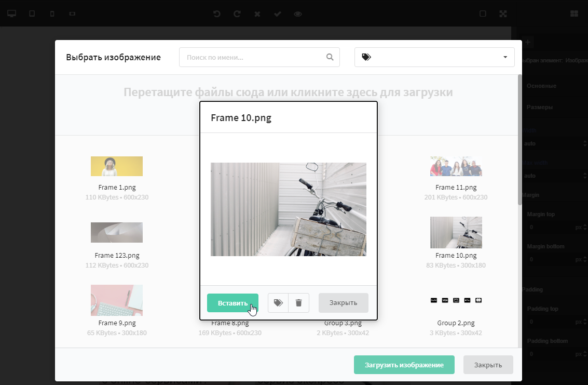Click the Group 3.png file name
This screenshot has width=588, height=385.
[343, 323]
